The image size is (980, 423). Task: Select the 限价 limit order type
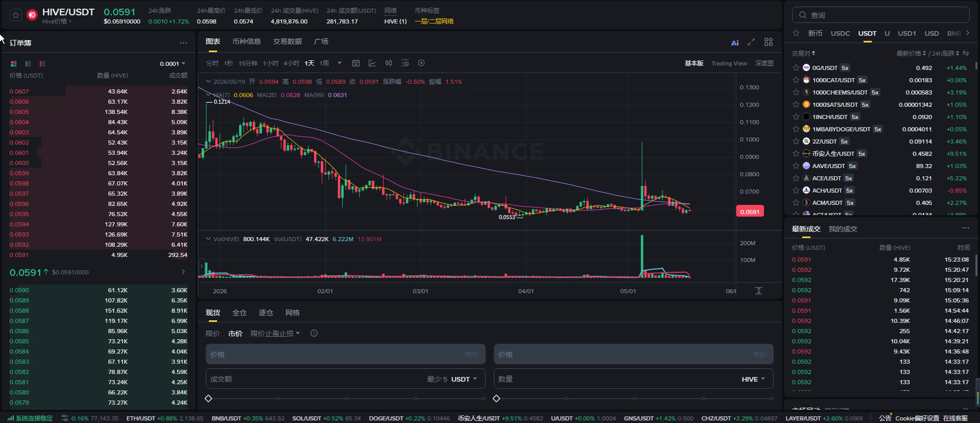click(x=213, y=334)
